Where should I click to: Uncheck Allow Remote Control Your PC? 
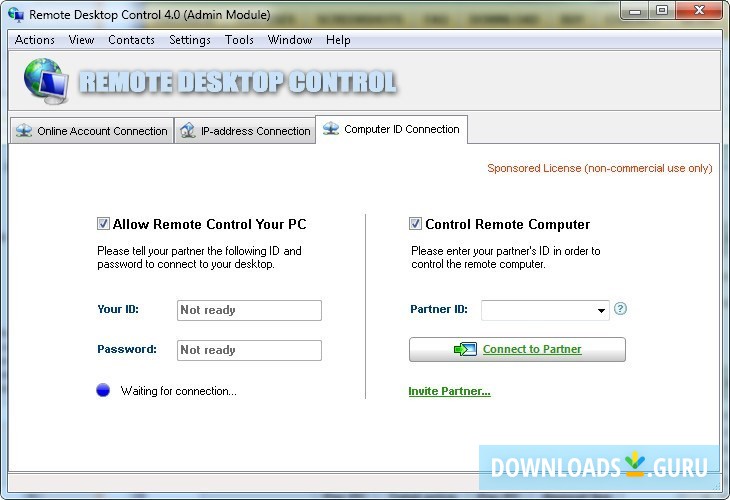[103, 224]
